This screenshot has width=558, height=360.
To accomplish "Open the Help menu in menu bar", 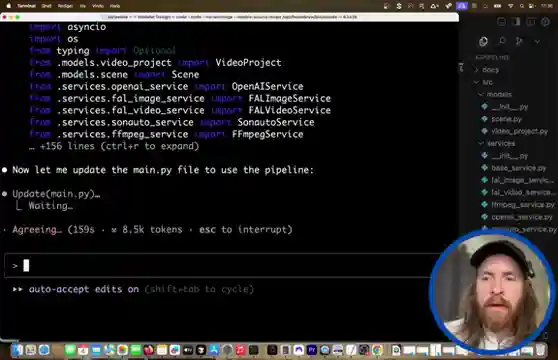I will (115, 6).
